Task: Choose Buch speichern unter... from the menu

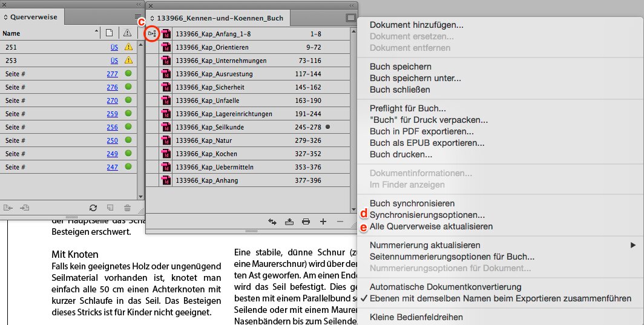Action: [415, 78]
